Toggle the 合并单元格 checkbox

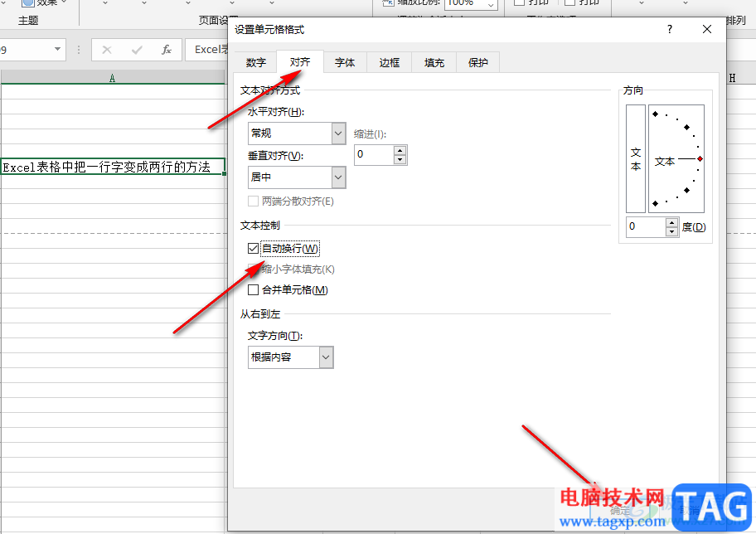[253, 290]
